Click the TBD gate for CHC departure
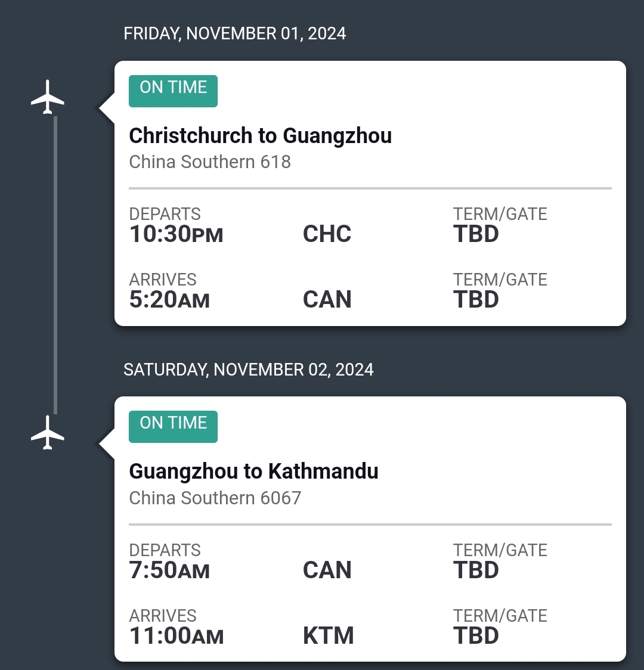The height and width of the screenshot is (670, 644). coord(476,234)
